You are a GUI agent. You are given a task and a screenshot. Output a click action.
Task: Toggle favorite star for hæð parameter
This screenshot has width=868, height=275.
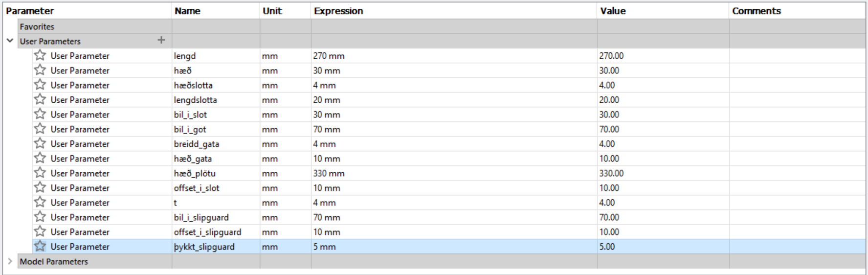(40, 70)
